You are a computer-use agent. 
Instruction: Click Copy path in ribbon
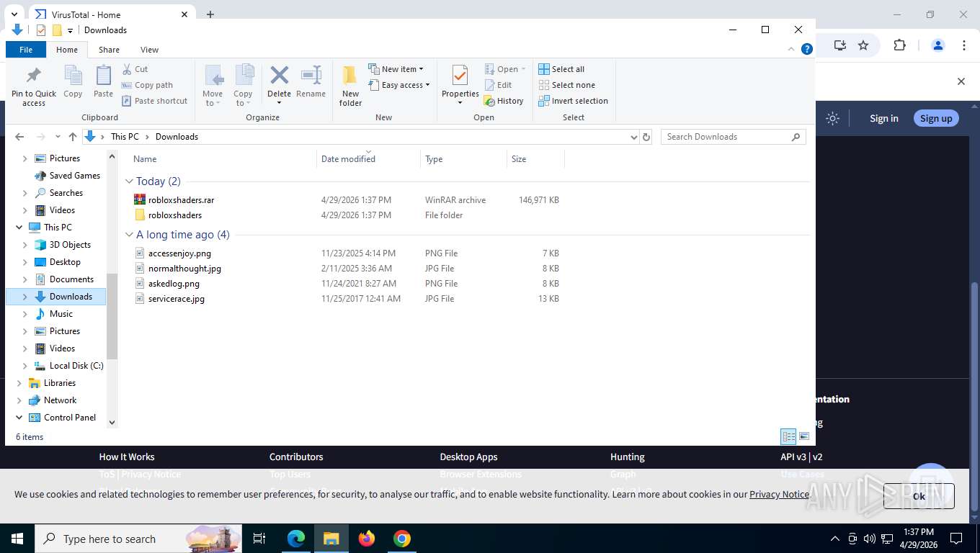pos(147,85)
